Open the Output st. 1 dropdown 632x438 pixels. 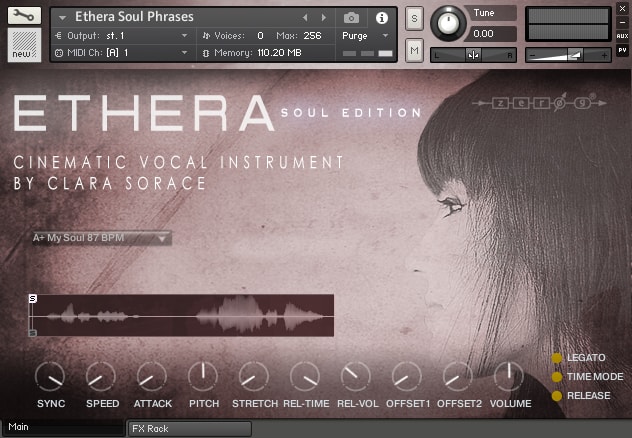(121, 36)
